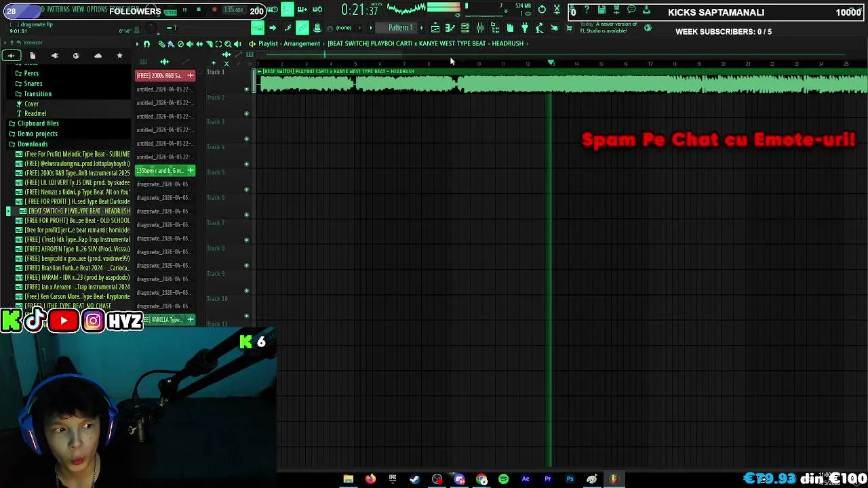This screenshot has width=868, height=488.
Task: Open the Mixer toolbar icon
Action: 480,28
